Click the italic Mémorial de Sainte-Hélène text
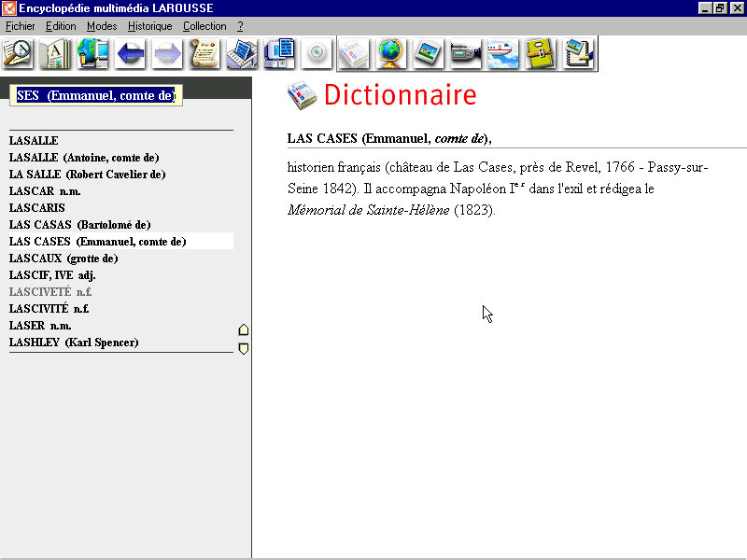747x560 pixels. [368, 210]
